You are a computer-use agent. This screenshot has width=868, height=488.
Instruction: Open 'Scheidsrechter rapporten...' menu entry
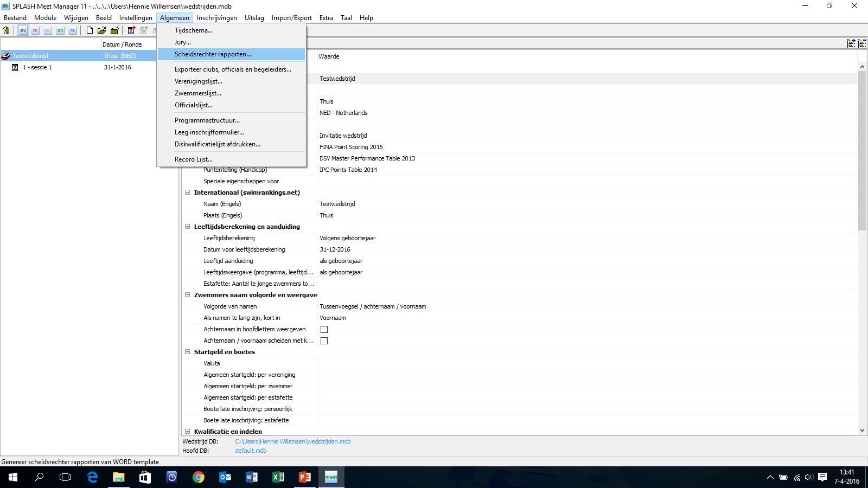tap(231, 54)
